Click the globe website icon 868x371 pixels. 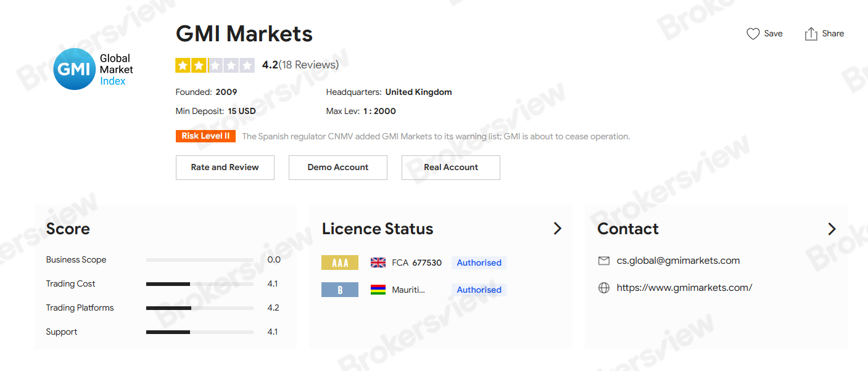pos(604,288)
